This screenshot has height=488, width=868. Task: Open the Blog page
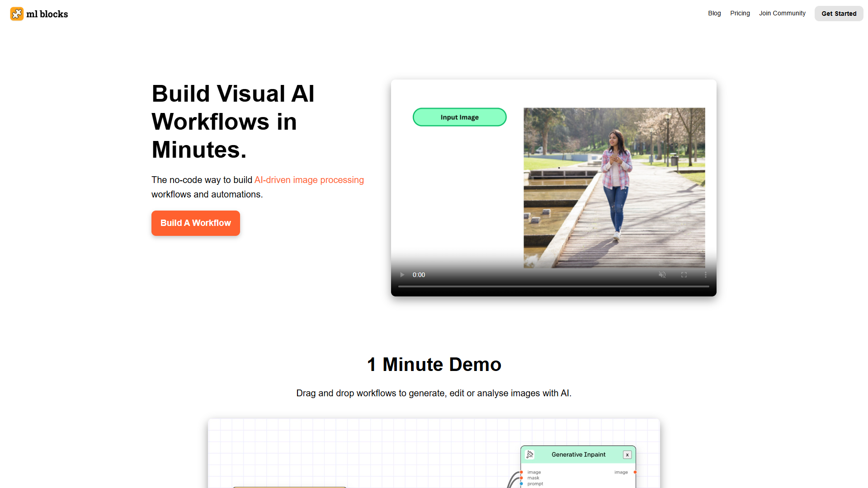click(714, 13)
